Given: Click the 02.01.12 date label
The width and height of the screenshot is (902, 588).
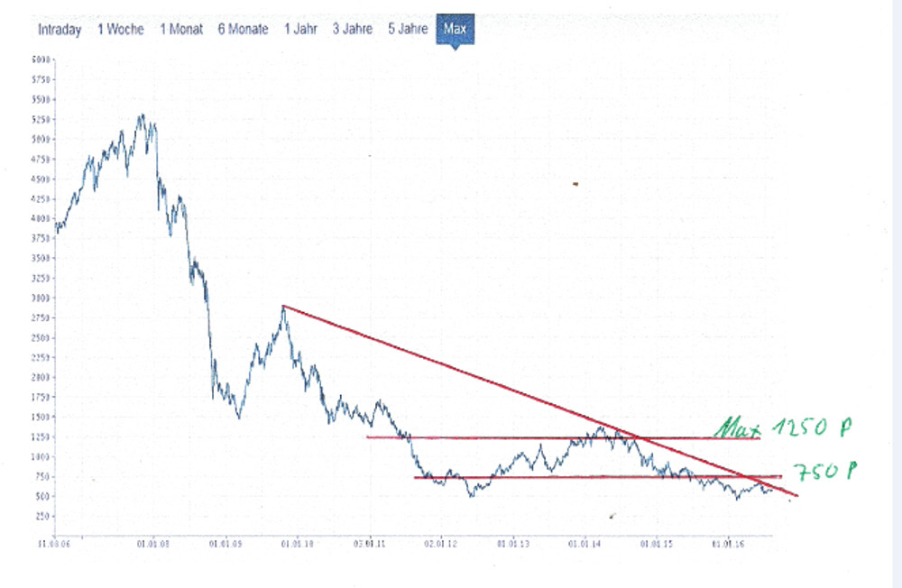Looking at the screenshot, I should pos(441,544).
